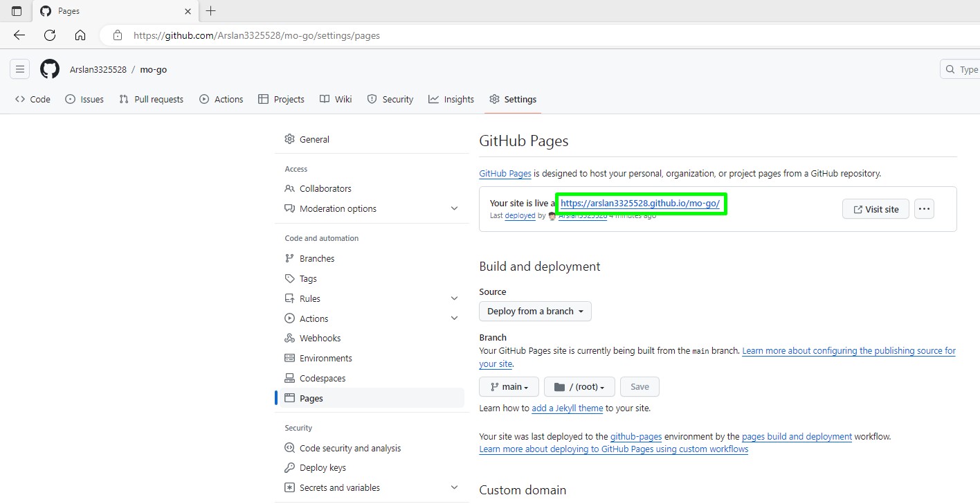Screen dimensions: 980x504
Task: Open the Security tab
Action: pos(390,99)
